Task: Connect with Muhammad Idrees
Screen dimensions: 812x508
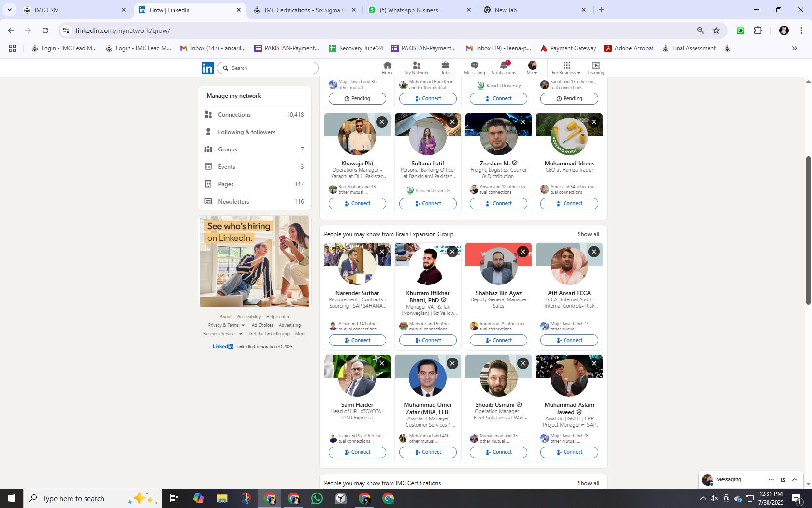Action: 569,204
